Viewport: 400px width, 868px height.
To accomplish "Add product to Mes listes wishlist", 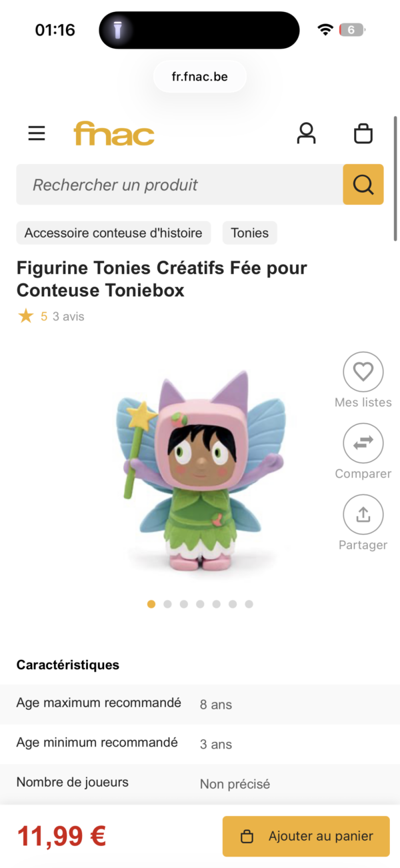I will pyautogui.click(x=363, y=372).
